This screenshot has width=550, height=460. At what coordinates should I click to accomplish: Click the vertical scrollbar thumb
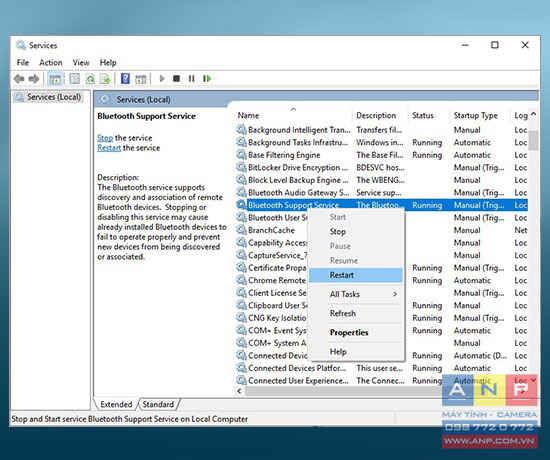pos(534,140)
